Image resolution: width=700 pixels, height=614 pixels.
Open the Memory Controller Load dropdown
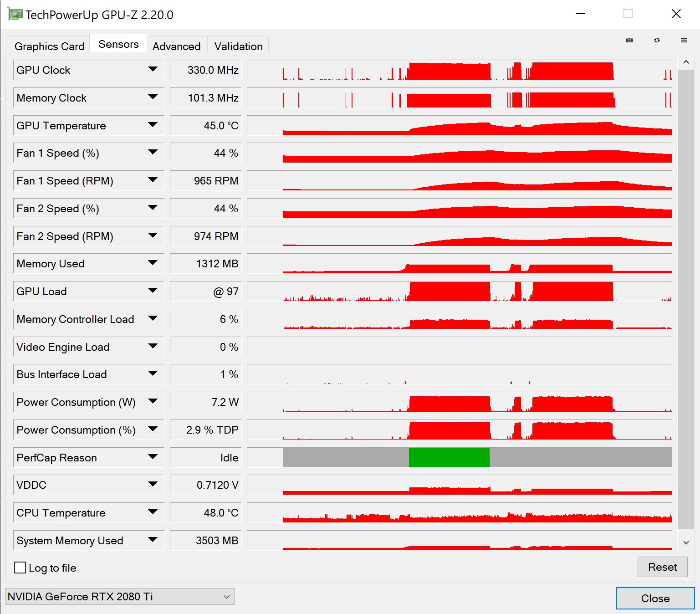153,319
